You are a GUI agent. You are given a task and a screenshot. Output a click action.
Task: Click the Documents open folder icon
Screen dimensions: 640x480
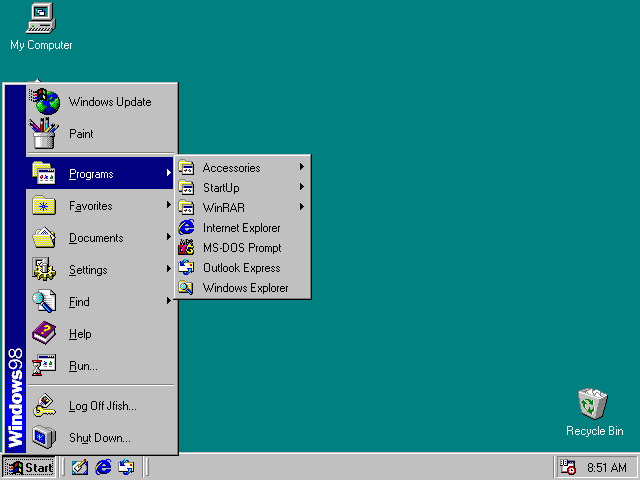click(x=44, y=238)
